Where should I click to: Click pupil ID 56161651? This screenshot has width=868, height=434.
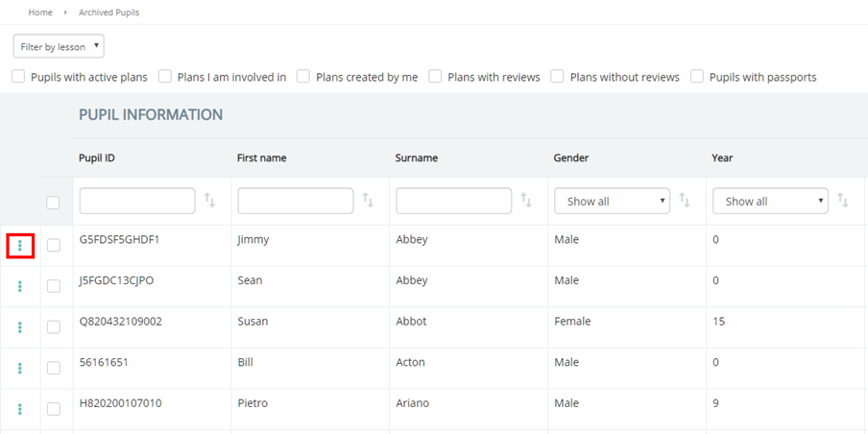click(103, 363)
